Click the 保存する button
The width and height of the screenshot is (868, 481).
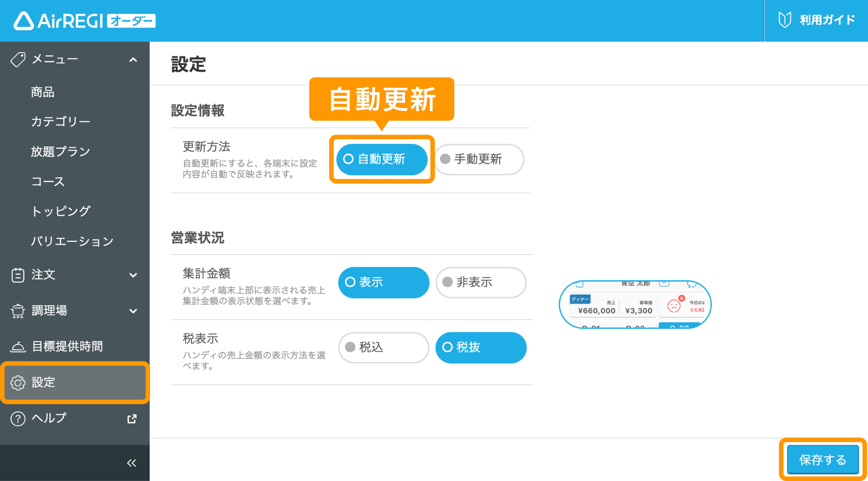click(x=823, y=460)
